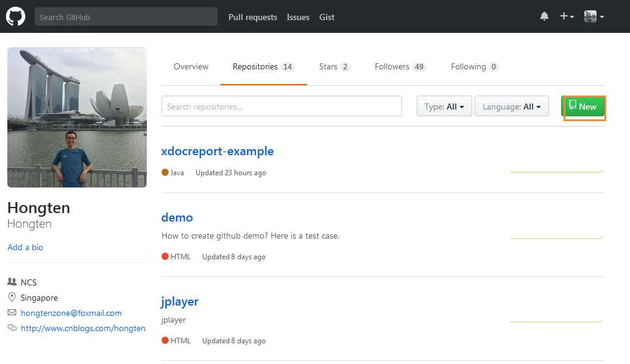Screen dimensions: 630x364
Task: Open Gist in the top navigation
Action: pyautogui.click(x=327, y=17)
